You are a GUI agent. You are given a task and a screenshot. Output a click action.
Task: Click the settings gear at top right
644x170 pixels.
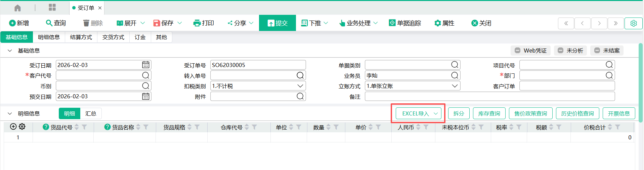(x=633, y=23)
